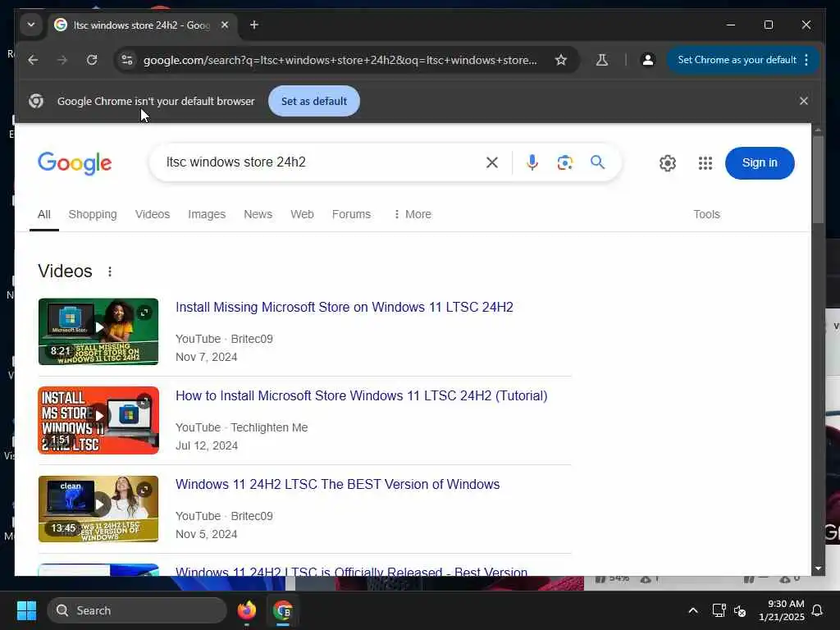The height and width of the screenshot is (630, 840).
Task: Open a new tab with plus button
Action: coord(254,25)
